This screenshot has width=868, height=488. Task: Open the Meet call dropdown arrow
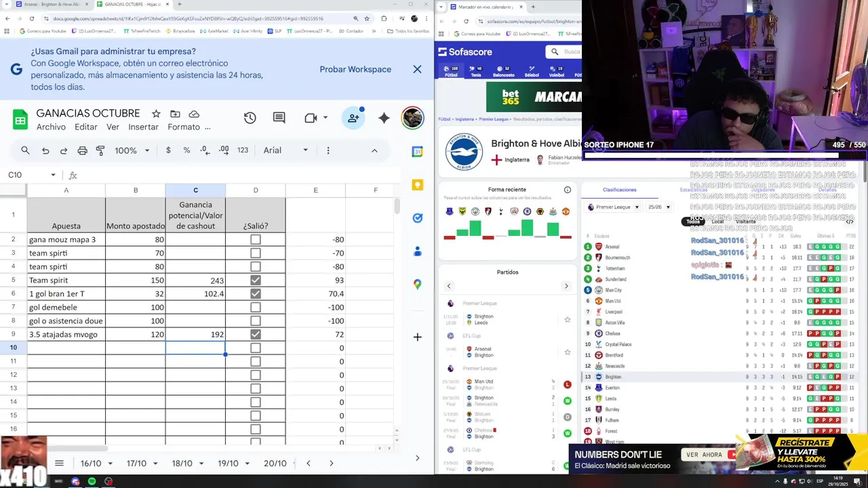pos(325,118)
